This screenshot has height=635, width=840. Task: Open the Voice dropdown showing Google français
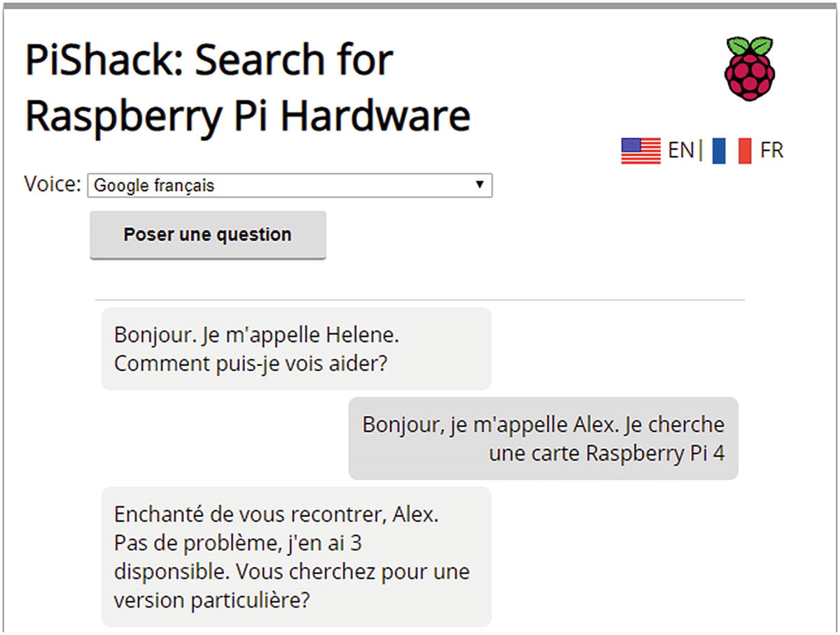click(x=280, y=186)
